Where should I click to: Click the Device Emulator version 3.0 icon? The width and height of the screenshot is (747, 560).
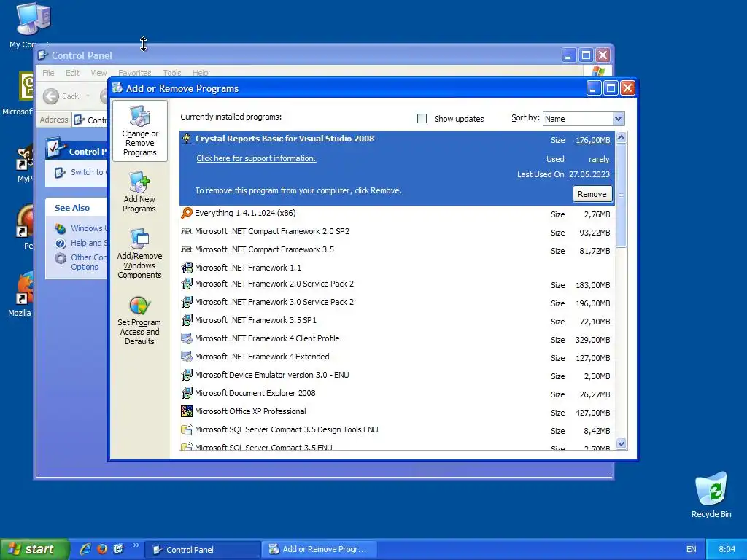coord(187,375)
